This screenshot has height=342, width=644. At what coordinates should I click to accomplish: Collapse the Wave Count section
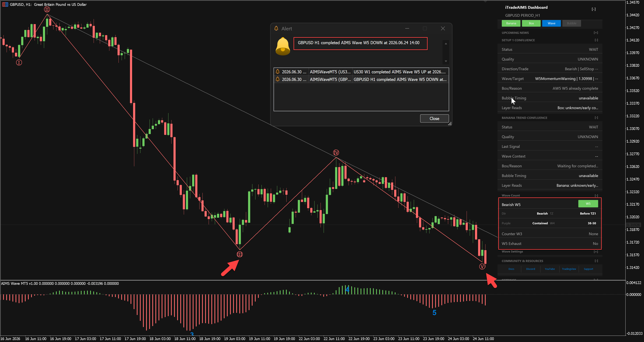[x=596, y=196]
